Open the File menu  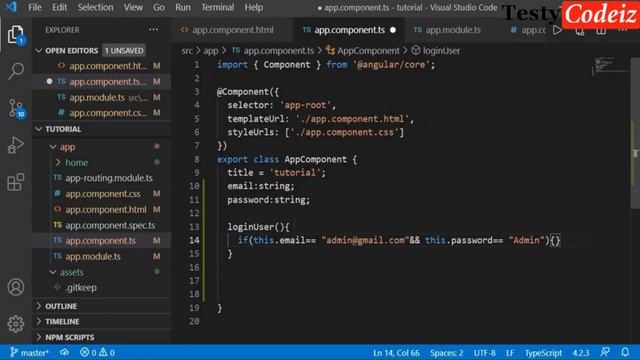[x=35, y=7]
